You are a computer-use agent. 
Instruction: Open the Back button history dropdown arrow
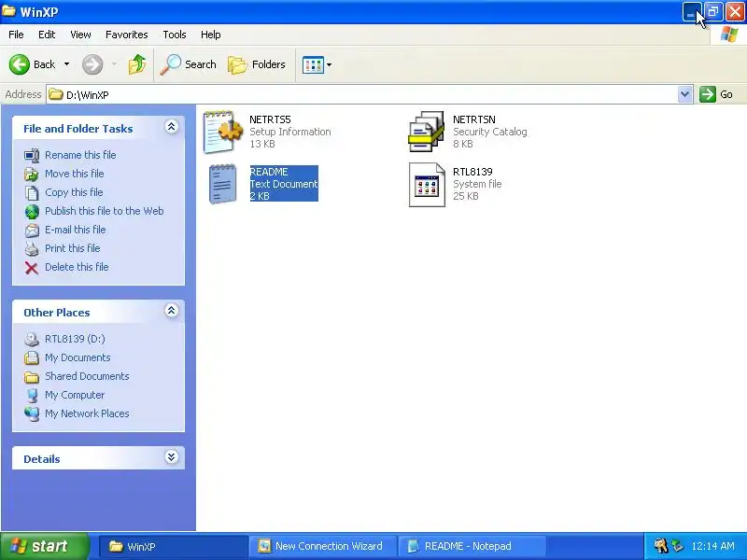[66, 64]
